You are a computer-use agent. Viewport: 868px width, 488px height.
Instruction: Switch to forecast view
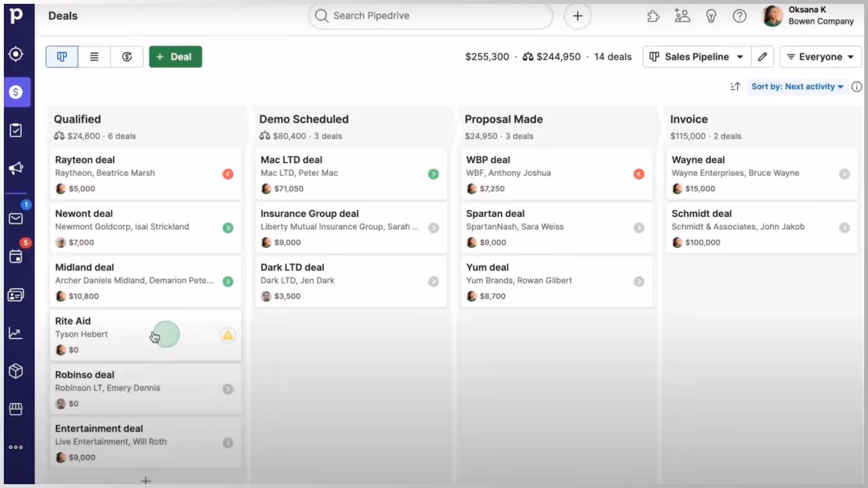pos(127,57)
